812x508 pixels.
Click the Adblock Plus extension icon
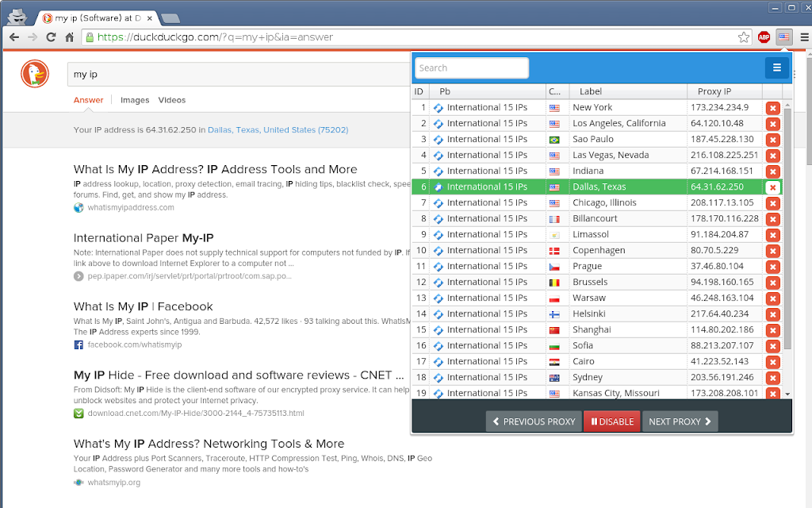pos(764,37)
